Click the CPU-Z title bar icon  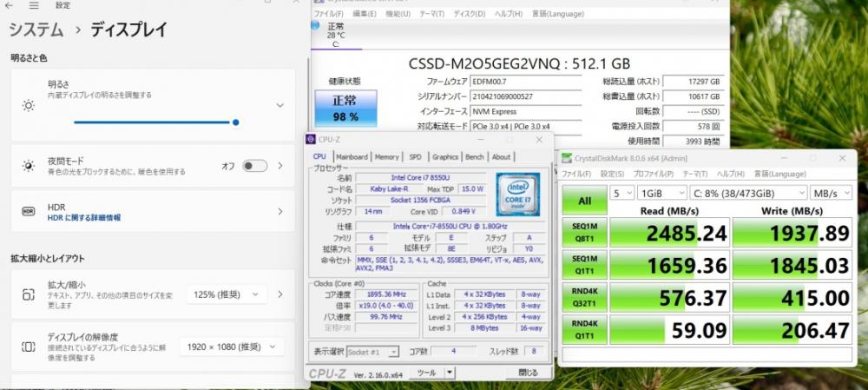[x=311, y=140]
